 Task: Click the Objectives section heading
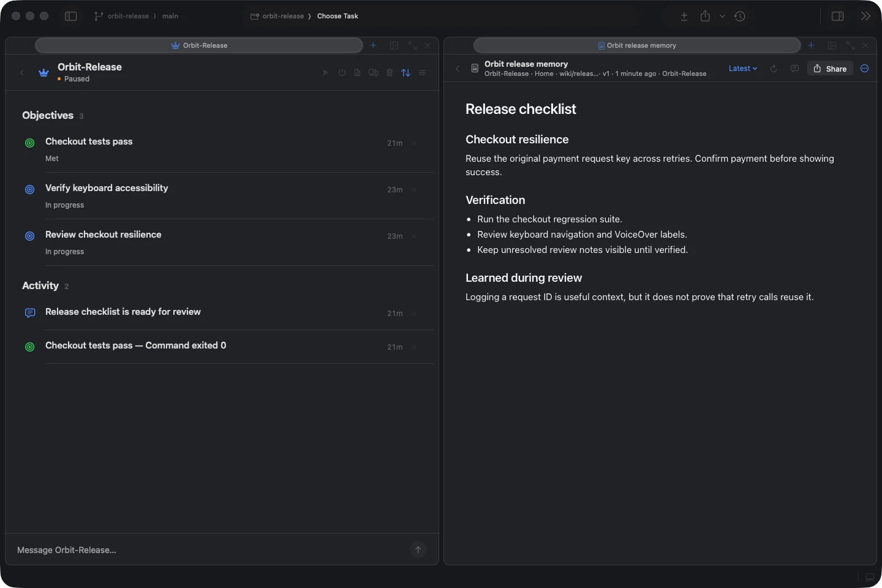(x=48, y=115)
